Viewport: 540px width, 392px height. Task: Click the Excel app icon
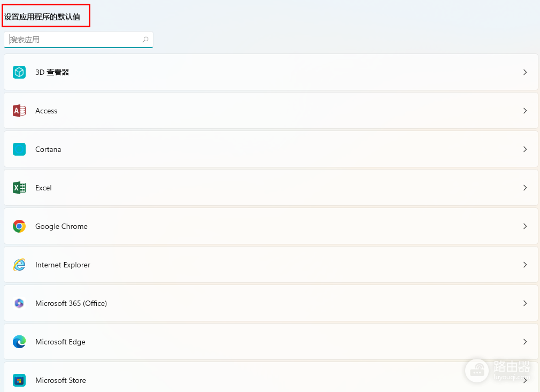coord(19,188)
